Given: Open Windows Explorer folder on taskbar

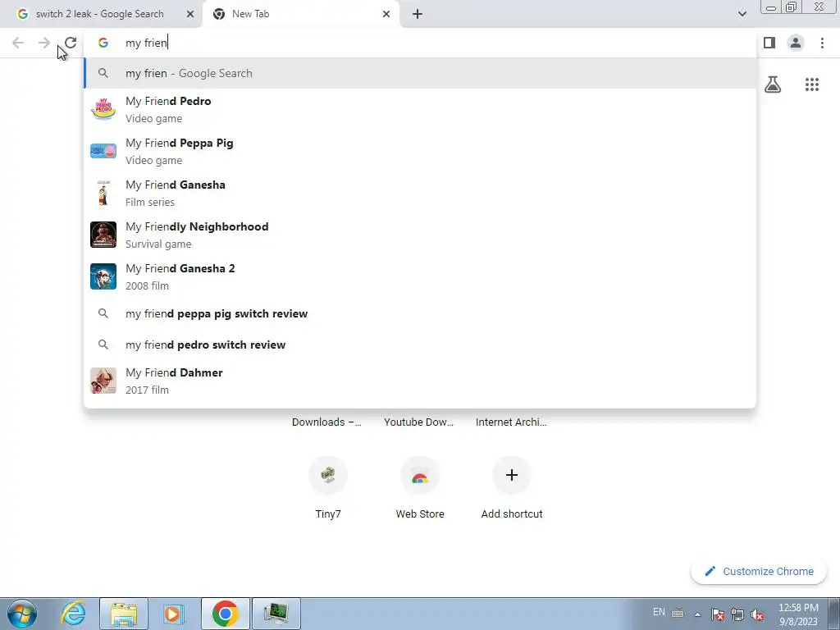Looking at the screenshot, I should click(x=124, y=614).
